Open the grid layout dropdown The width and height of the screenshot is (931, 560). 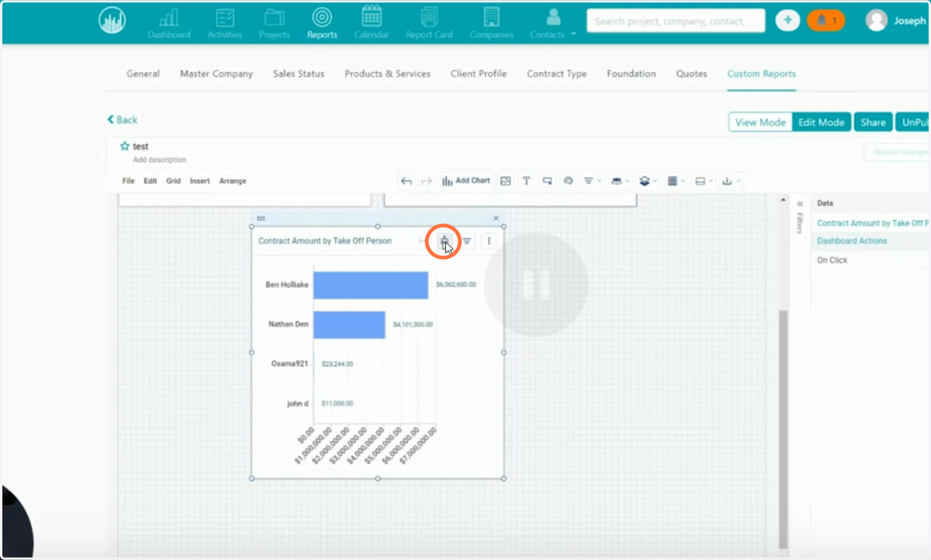[x=676, y=181]
